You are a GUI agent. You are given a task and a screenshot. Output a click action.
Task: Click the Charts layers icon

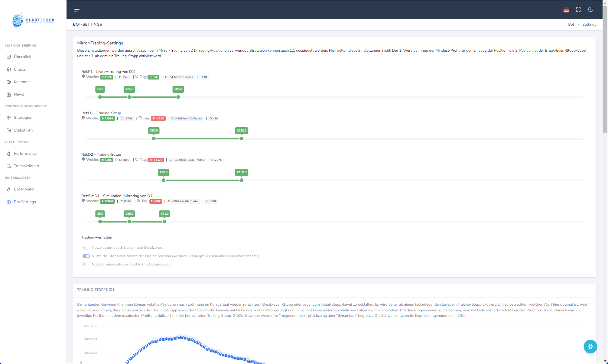(9, 70)
